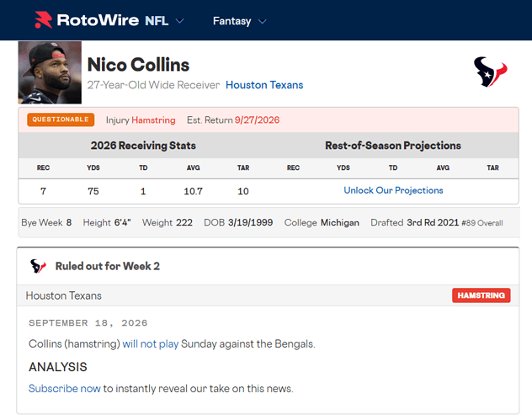Click the Height 6'4" value
The height and width of the screenshot is (420, 532).
[123, 222]
